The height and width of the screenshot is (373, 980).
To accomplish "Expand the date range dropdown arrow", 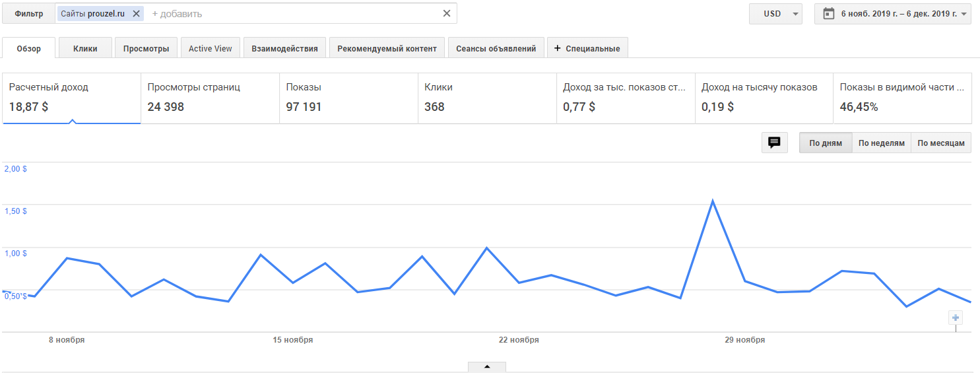I will (x=964, y=14).
